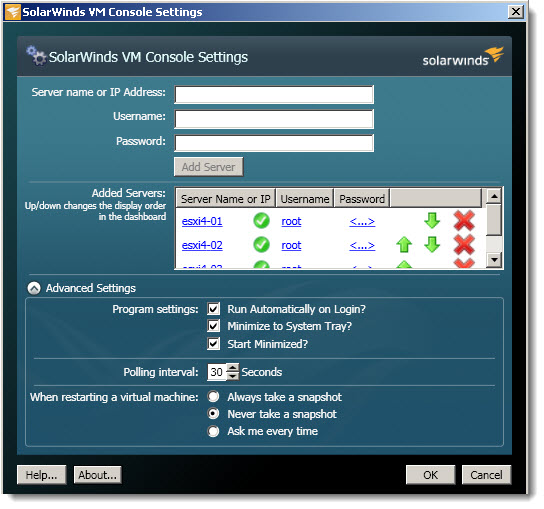Select Never take a snapshot
Image resolution: width=544 pixels, height=509 pixels.
[x=213, y=413]
